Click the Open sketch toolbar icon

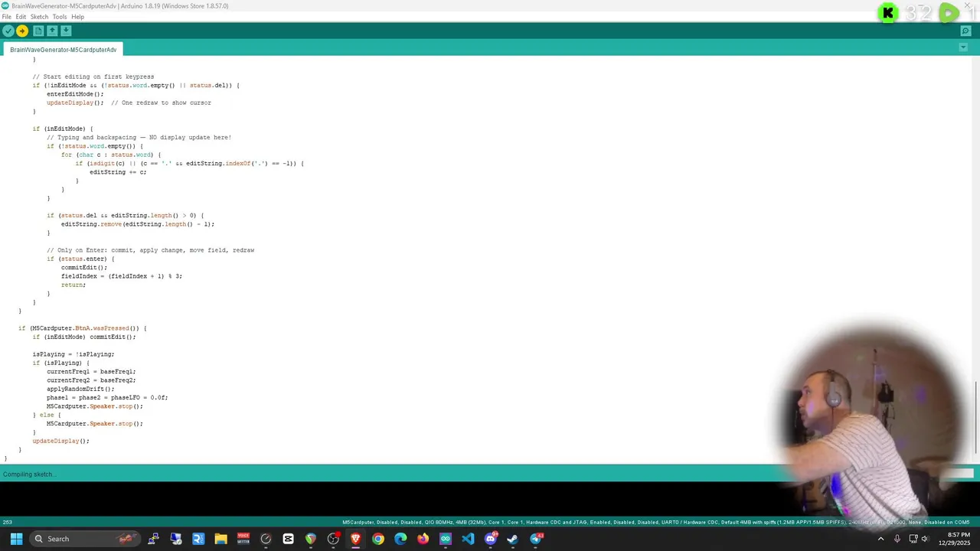(x=52, y=31)
